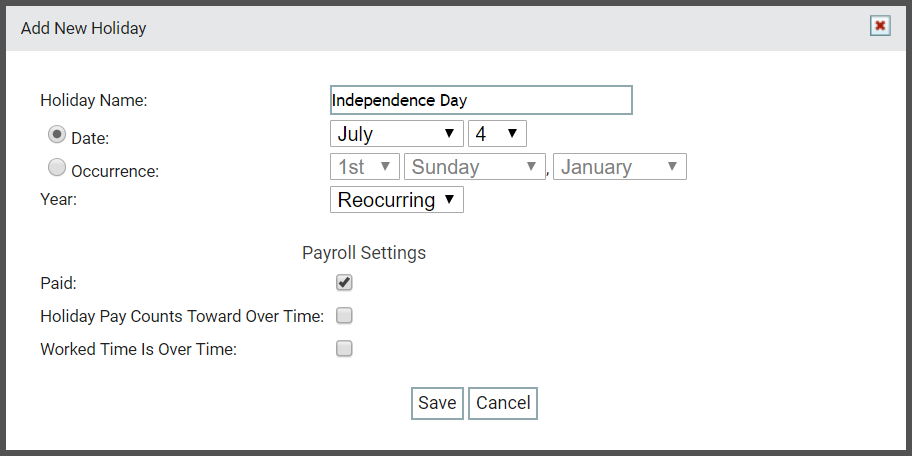Click the Paid label text
Screen dimensions: 912x456
coord(58,283)
